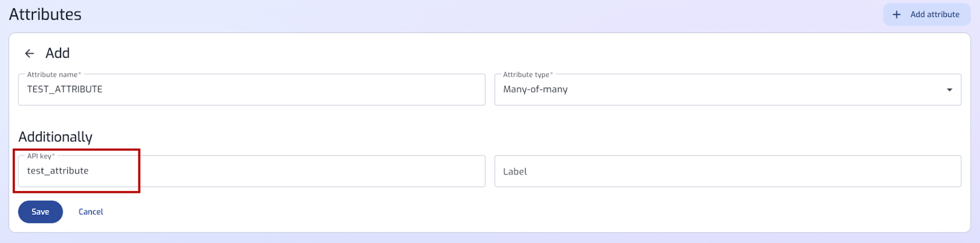This screenshot has height=243, width=980.
Task: Click the Add attribute button
Action: click(x=927, y=15)
